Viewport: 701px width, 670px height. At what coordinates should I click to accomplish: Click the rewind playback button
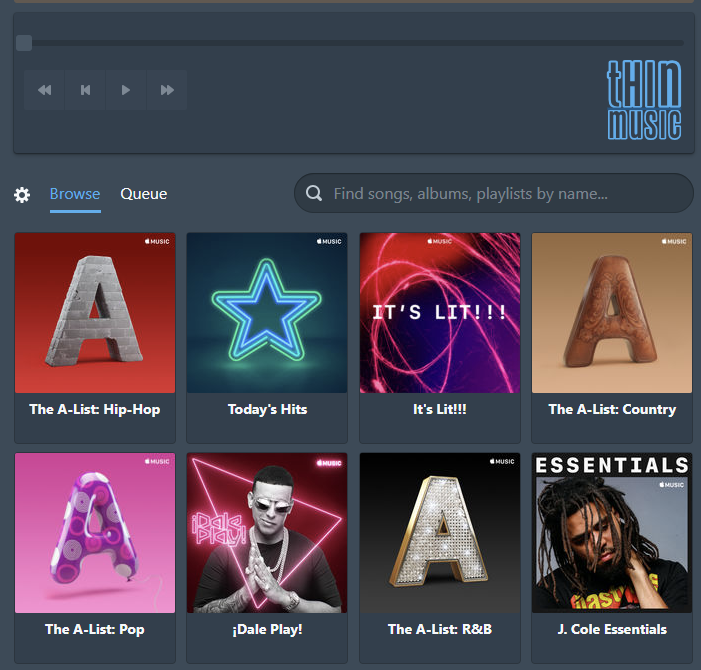[x=44, y=90]
